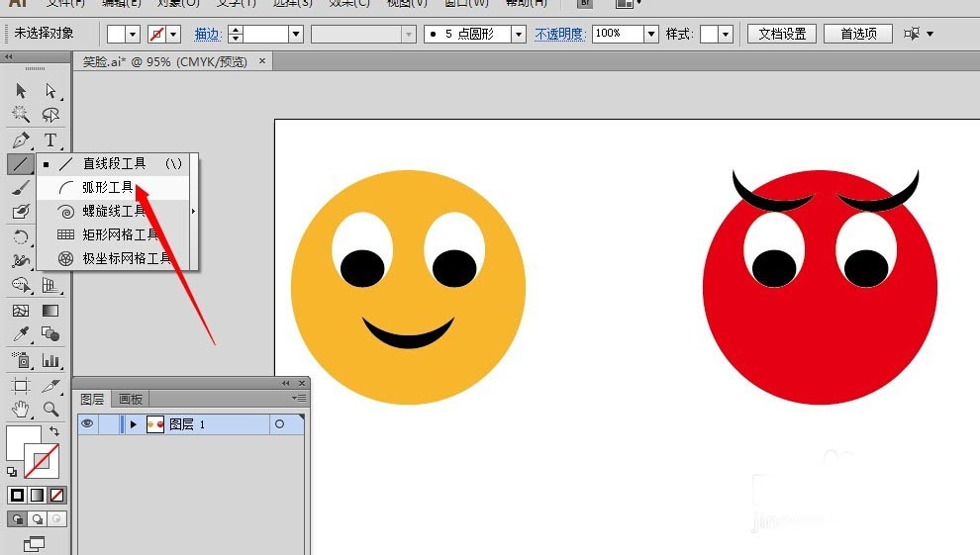Click the 首选项 button
Viewport: 980px width, 555px height.
click(858, 34)
